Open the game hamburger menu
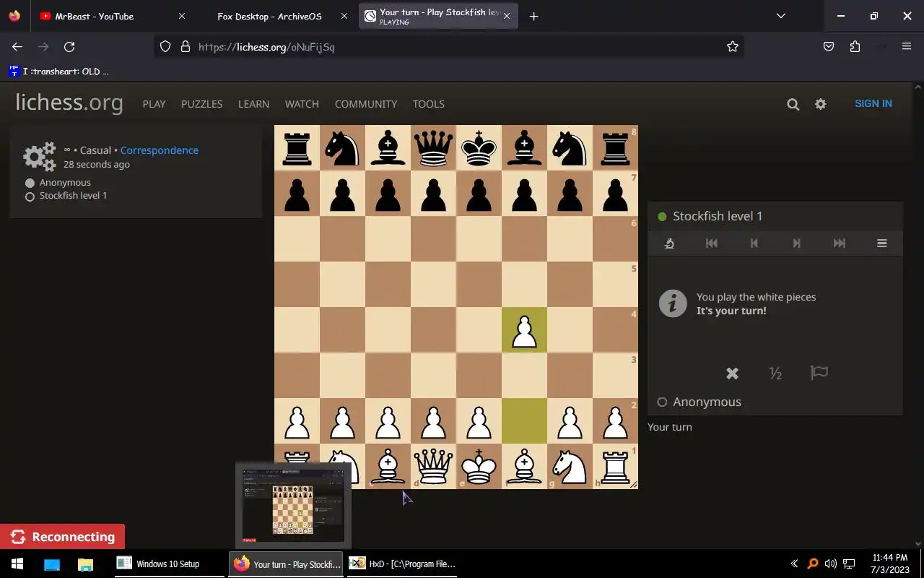The width and height of the screenshot is (924, 578). click(881, 243)
